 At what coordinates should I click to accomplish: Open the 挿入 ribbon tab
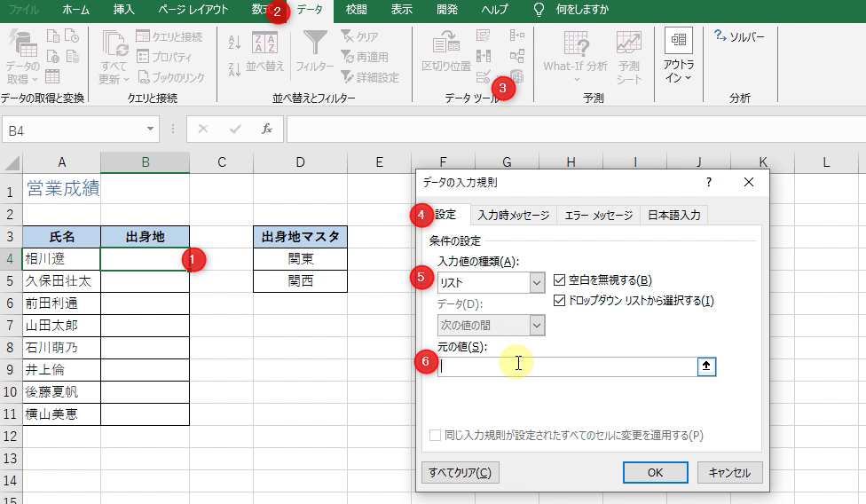(x=124, y=10)
